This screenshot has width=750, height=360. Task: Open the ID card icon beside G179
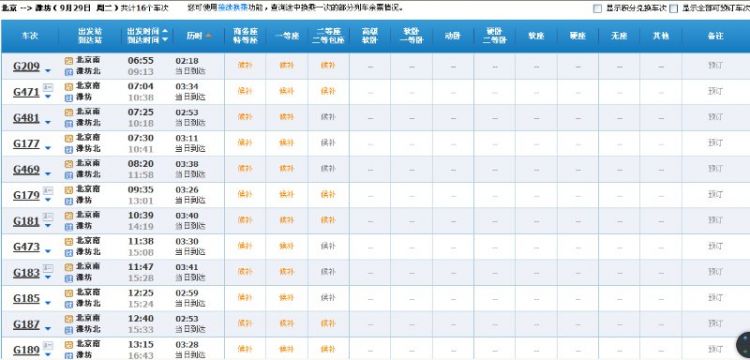48,190
